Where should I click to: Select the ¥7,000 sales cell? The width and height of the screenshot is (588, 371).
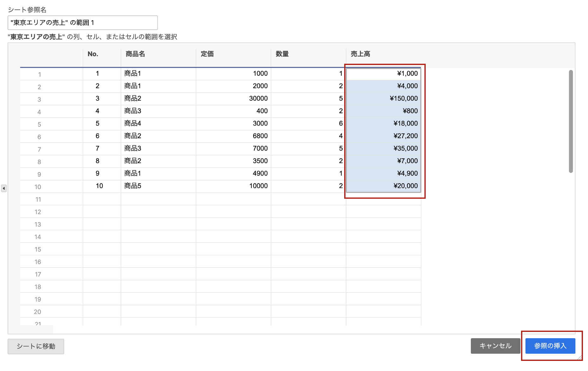[x=383, y=161]
